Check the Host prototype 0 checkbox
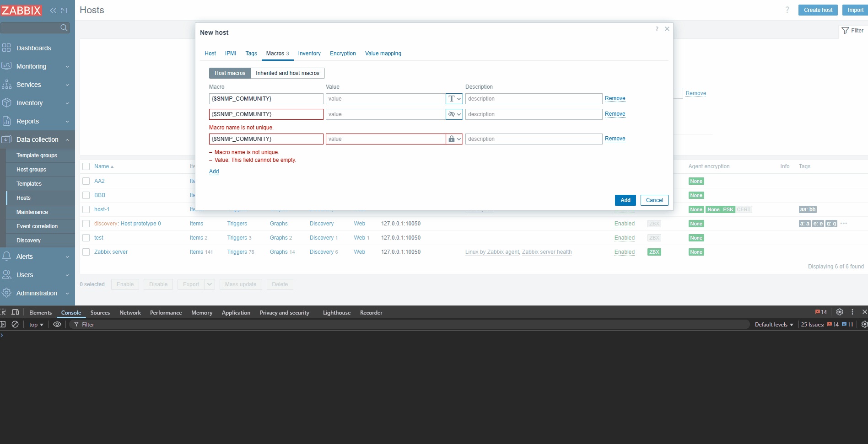This screenshot has width=868, height=444. coord(86,224)
